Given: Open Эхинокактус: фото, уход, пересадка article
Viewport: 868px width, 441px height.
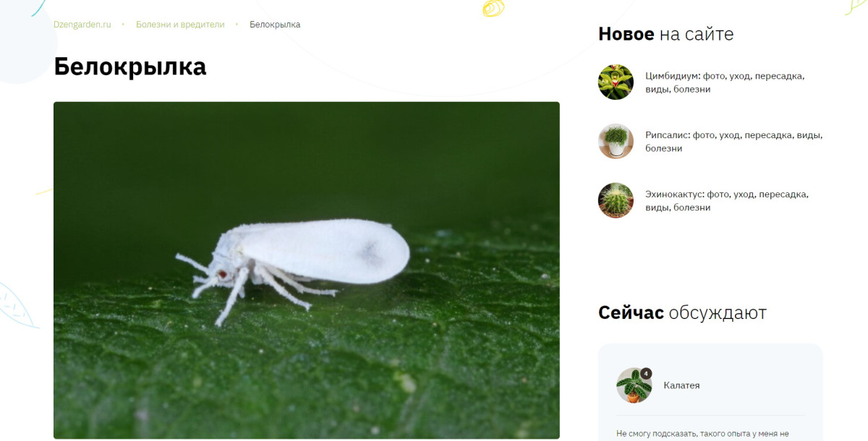Looking at the screenshot, I should 727,200.
